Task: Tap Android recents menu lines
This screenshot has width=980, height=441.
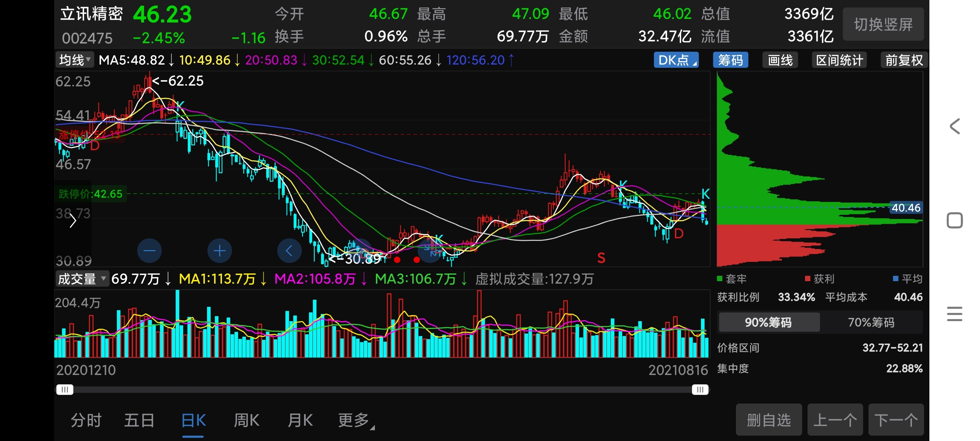Action: tap(954, 314)
